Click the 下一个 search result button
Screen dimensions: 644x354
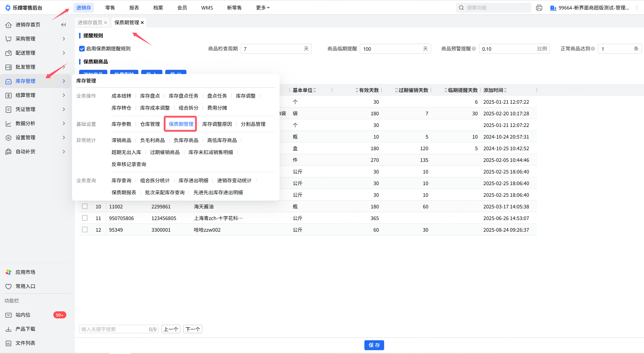click(193, 329)
